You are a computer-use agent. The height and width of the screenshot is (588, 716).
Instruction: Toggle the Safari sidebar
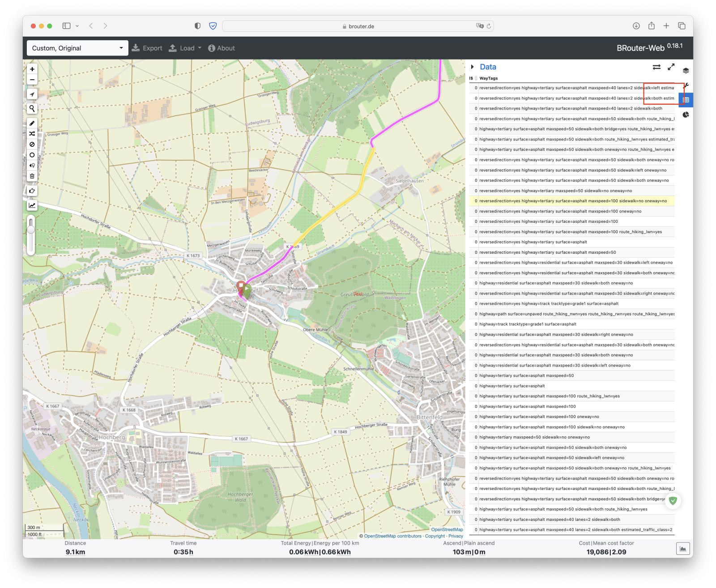tap(66, 26)
